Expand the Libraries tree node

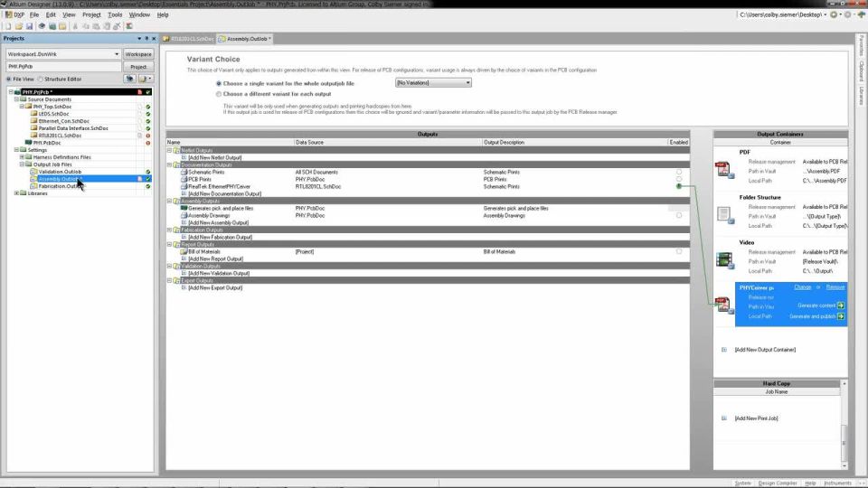[16, 193]
